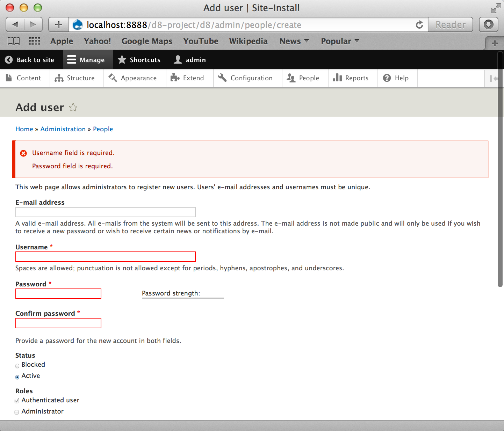This screenshot has width=504, height=431.
Task: Open the Google Maps bookmark
Action: click(147, 41)
